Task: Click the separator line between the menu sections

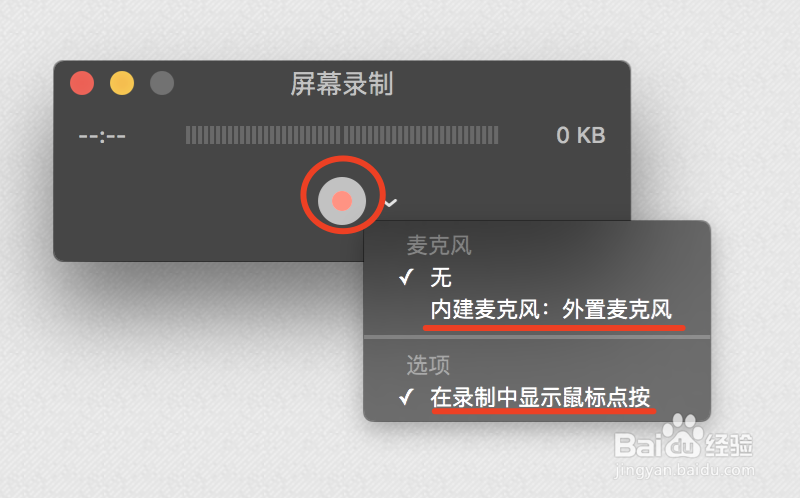Action: click(537, 337)
